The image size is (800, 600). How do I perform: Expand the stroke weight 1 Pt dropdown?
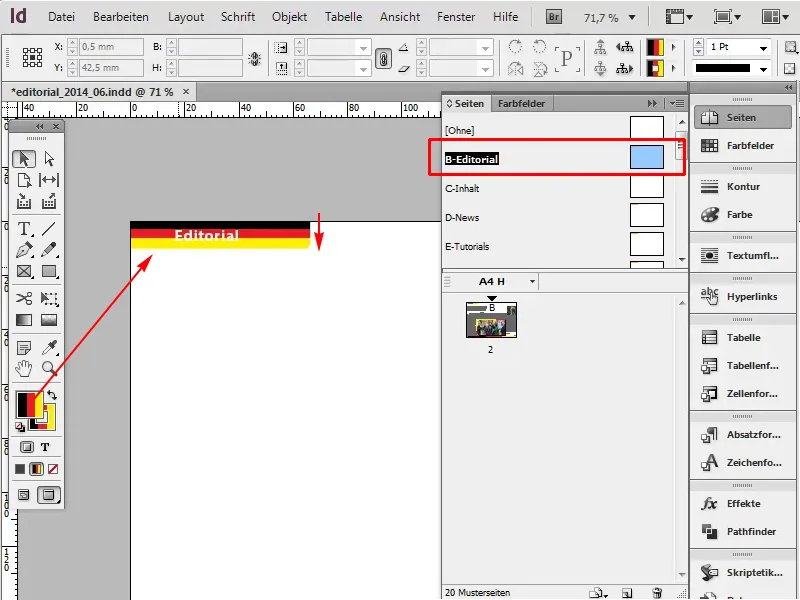764,46
